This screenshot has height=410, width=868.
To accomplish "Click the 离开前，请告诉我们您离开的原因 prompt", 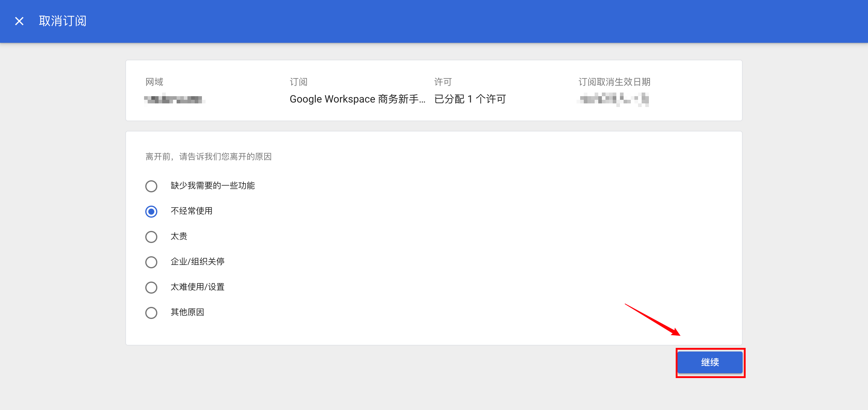I will (208, 157).
